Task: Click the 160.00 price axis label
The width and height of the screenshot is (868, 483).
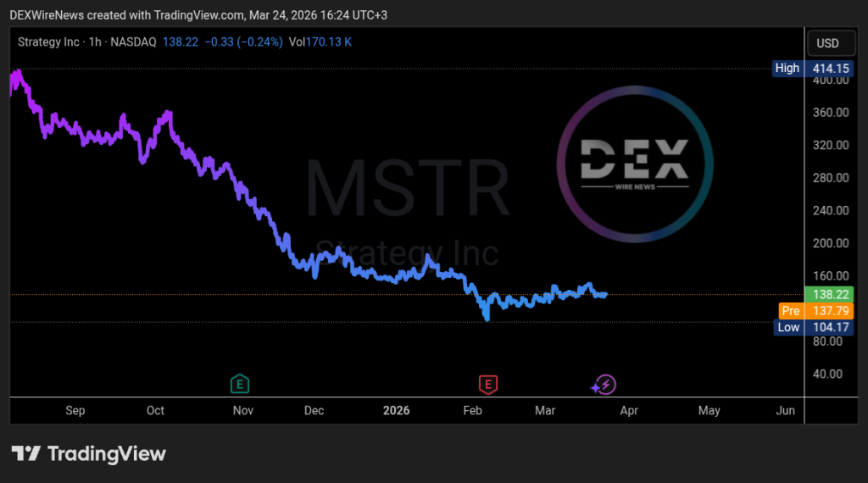Action: (831, 275)
